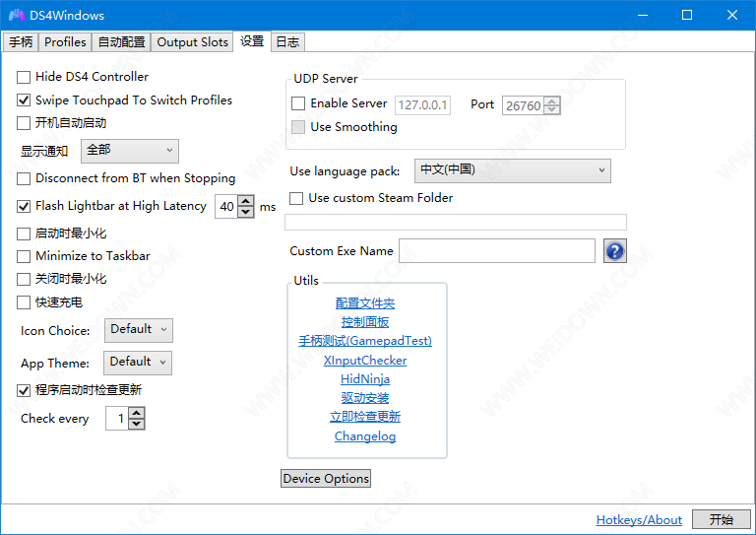This screenshot has height=535, width=756.
Task: Decrease the UDP Port number with down arrow
Action: click(x=552, y=110)
